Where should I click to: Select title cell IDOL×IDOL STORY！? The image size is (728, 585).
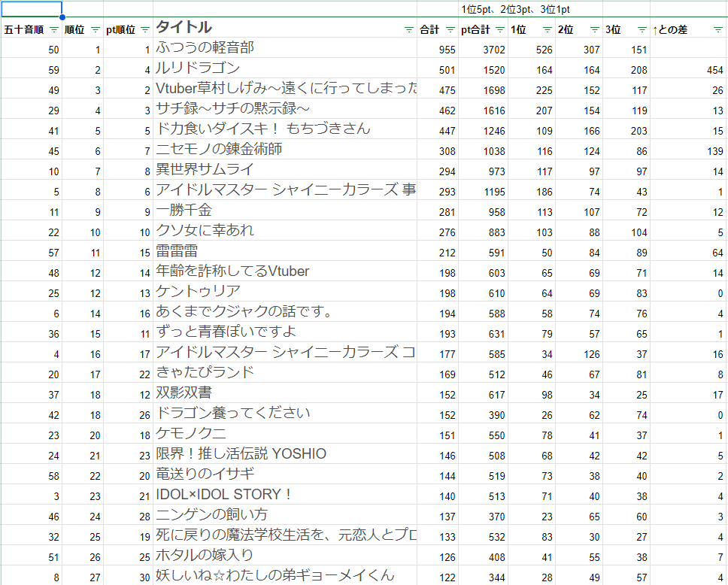284,495
